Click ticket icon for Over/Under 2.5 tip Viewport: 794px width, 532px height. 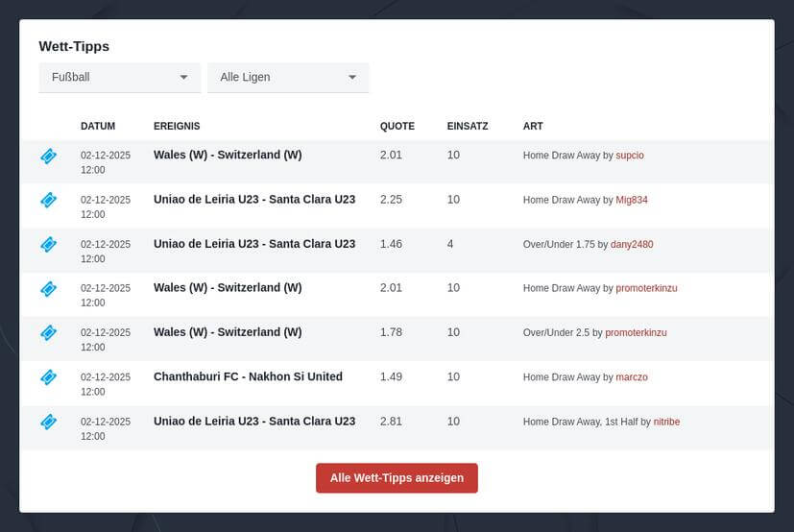click(x=48, y=332)
